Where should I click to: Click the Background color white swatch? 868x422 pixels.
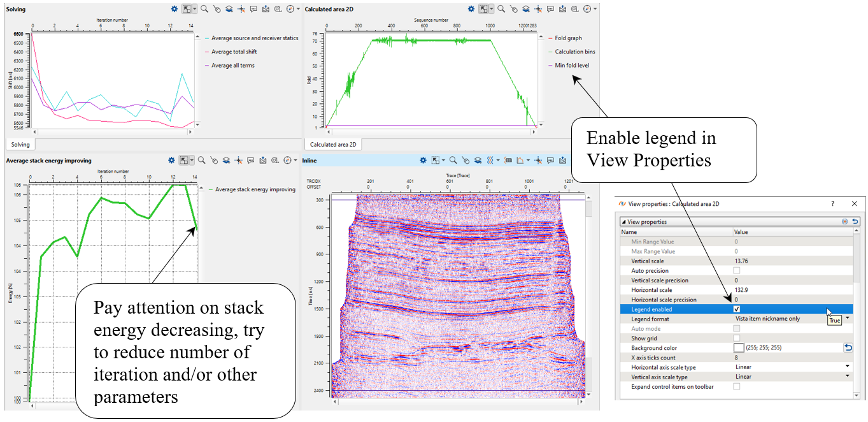coord(739,348)
